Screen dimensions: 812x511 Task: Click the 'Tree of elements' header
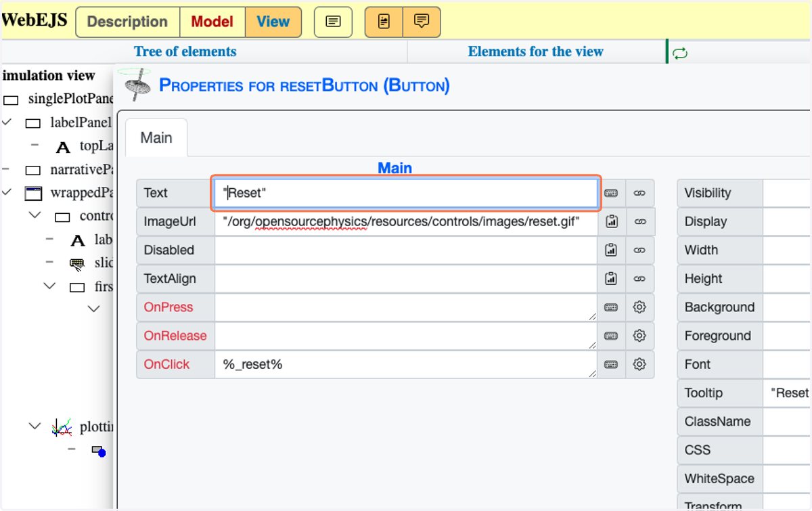(185, 51)
